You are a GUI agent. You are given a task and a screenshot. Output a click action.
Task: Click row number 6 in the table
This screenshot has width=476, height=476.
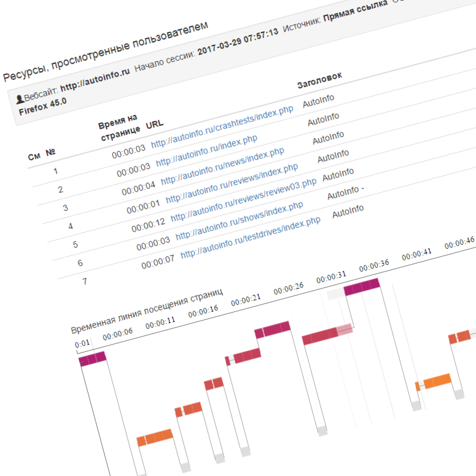pyautogui.click(x=80, y=263)
